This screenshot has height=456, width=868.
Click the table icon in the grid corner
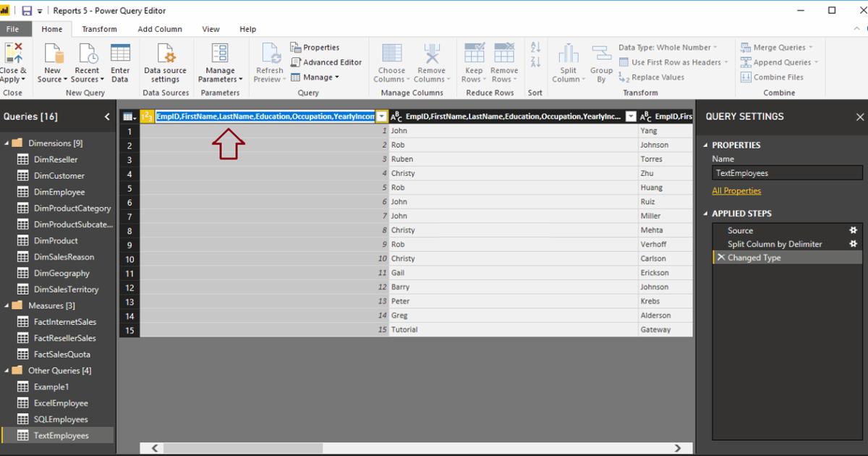coord(128,117)
